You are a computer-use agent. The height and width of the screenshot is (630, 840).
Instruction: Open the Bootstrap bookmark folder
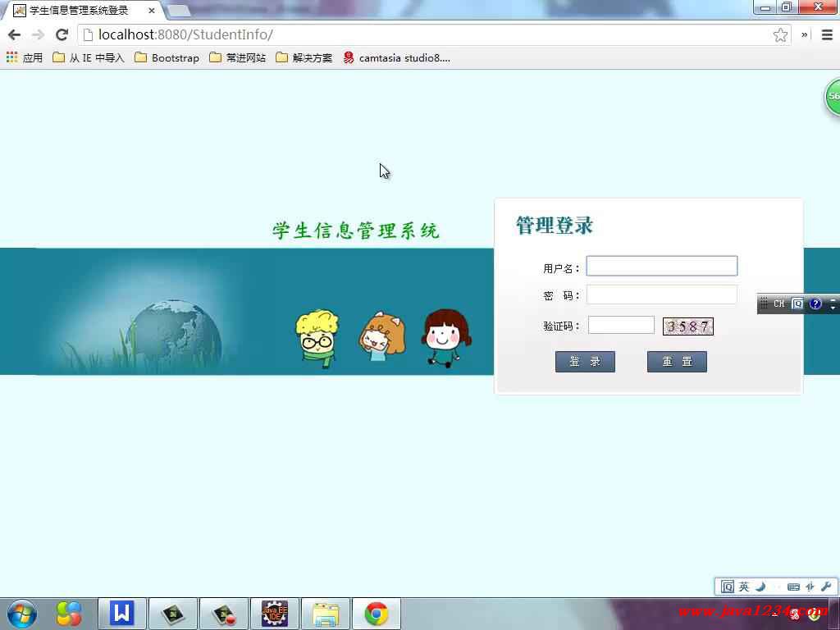(x=167, y=57)
